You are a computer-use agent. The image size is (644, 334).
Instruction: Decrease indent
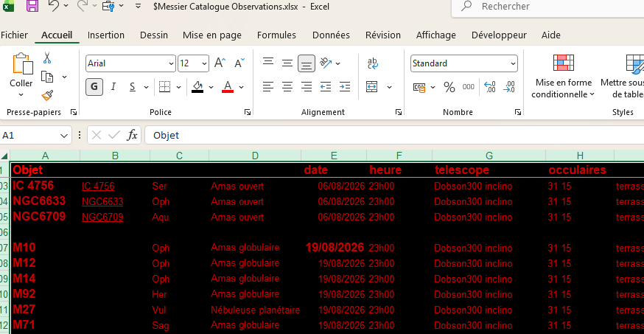pyautogui.click(x=326, y=87)
